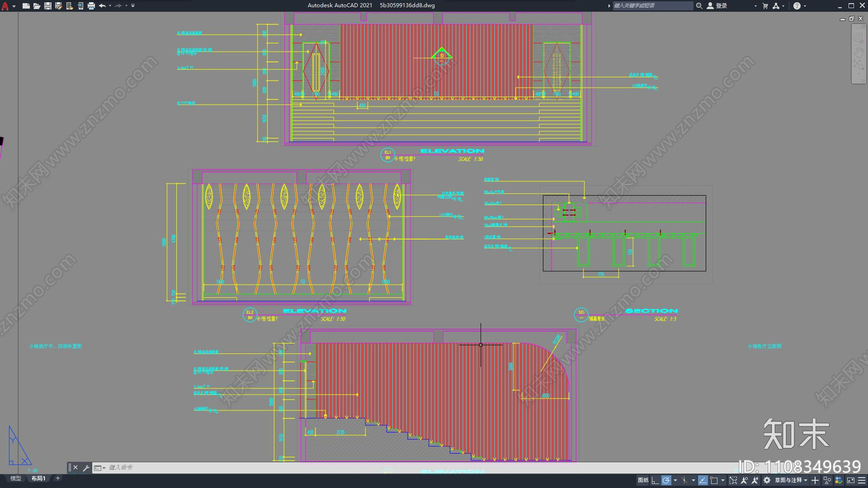Click the command line customize wrench icon
The width and height of the screenshot is (868, 488).
point(86,467)
